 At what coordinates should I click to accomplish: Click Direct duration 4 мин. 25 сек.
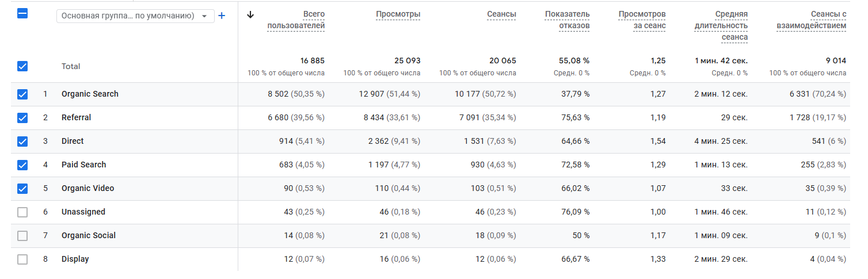pyautogui.click(x=721, y=141)
